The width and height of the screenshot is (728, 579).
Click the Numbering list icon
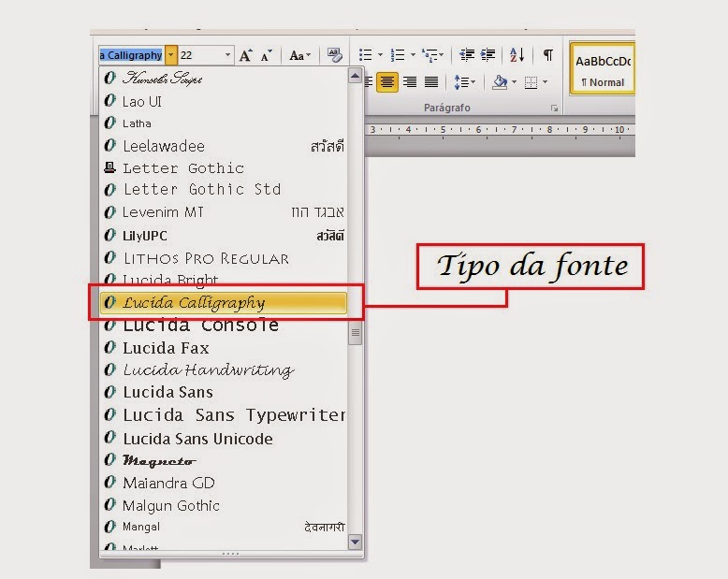[x=398, y=55]
